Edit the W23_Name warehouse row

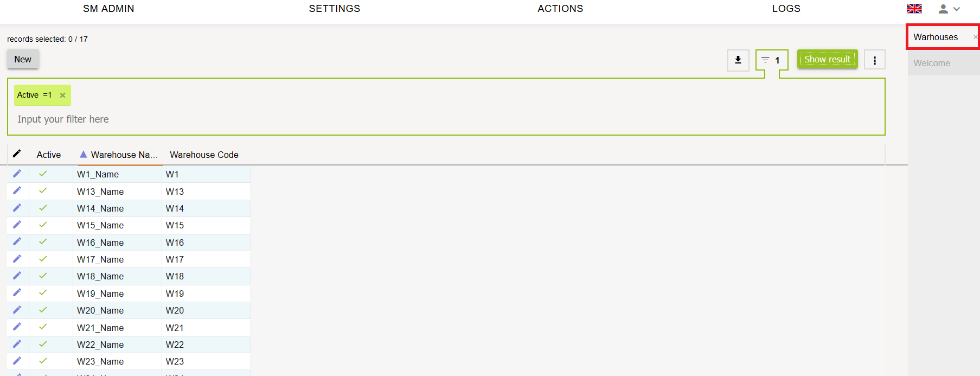[17, 361]
